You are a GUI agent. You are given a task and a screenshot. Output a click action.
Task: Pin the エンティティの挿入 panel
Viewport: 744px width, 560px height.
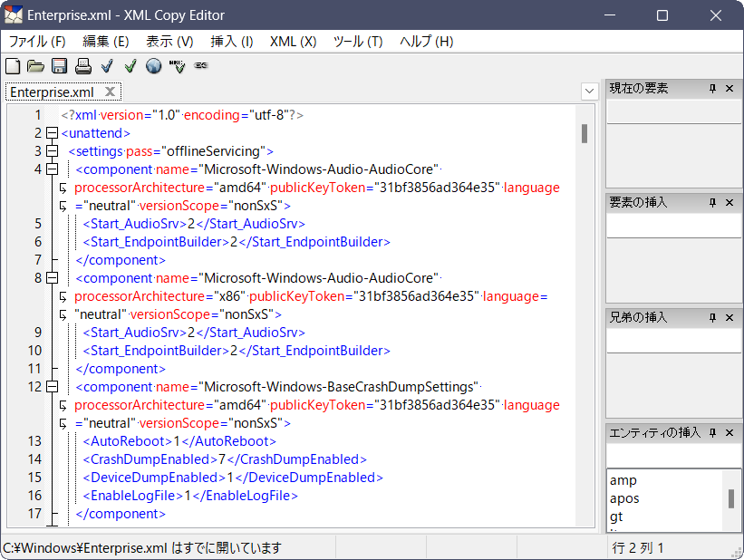(x=712, y=433)
